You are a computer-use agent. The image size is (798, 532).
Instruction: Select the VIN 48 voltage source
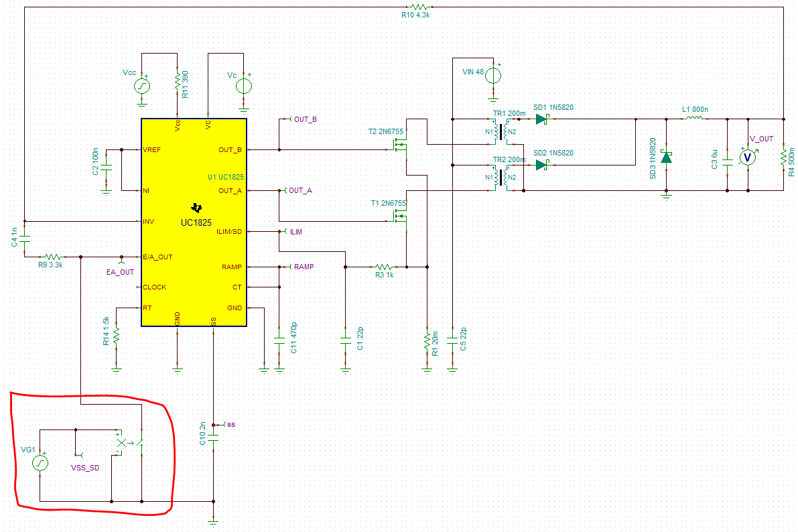(x=492, y=76)
